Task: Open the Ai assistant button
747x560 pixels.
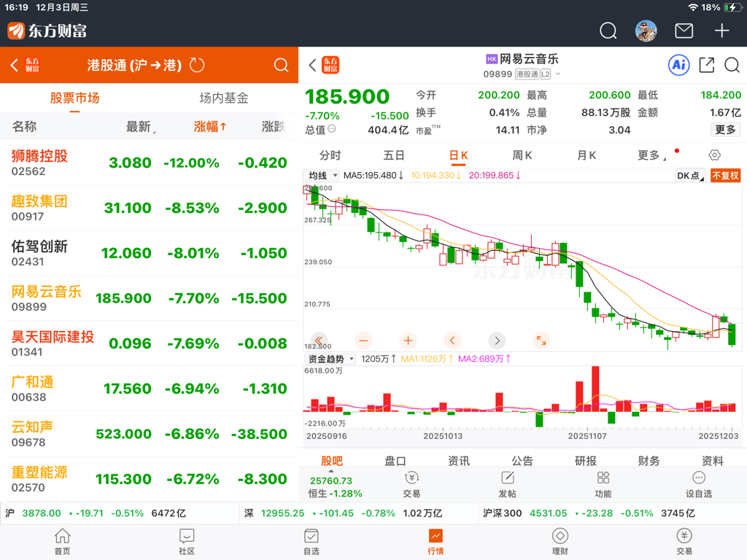Action: 679,65
